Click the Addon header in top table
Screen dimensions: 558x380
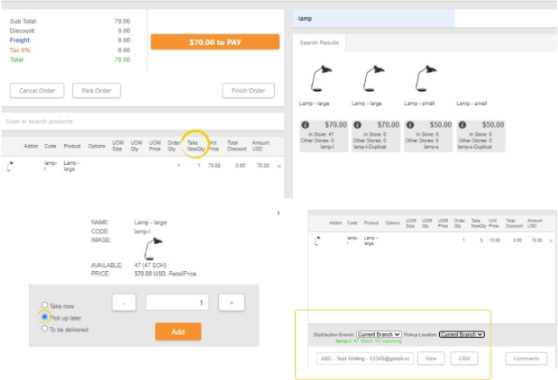point(31,146)
